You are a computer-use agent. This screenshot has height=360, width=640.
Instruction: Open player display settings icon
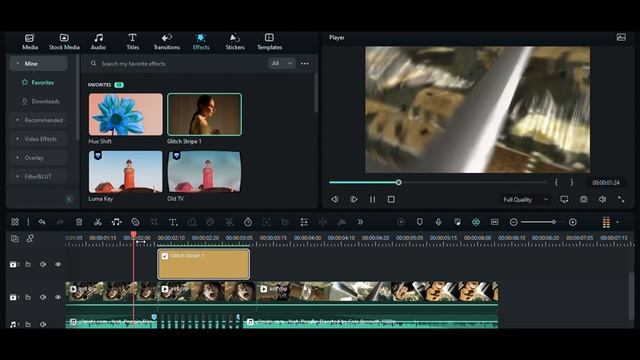click(x=621, y=38)
